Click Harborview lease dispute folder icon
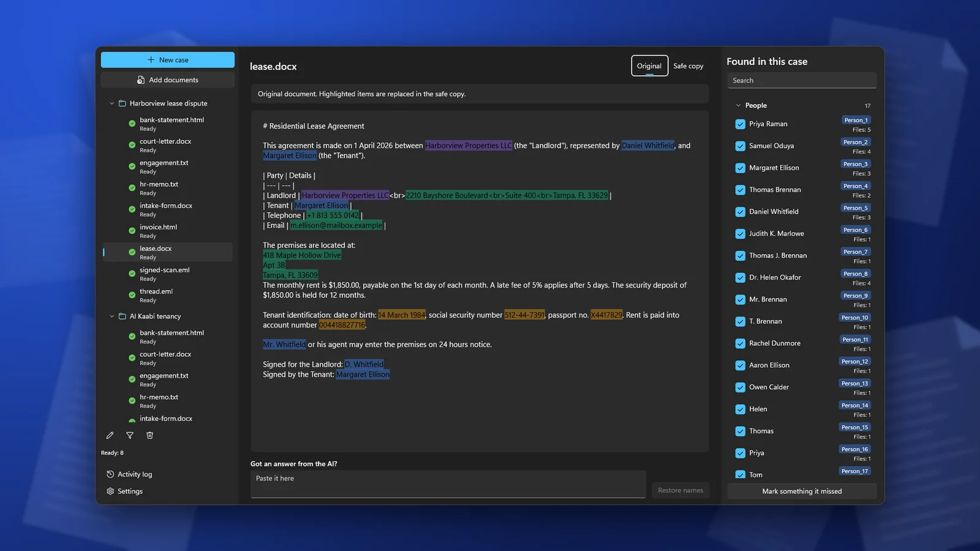Image resolution: width=980 pixels, height=551 pixels. [x=123, y=103]
